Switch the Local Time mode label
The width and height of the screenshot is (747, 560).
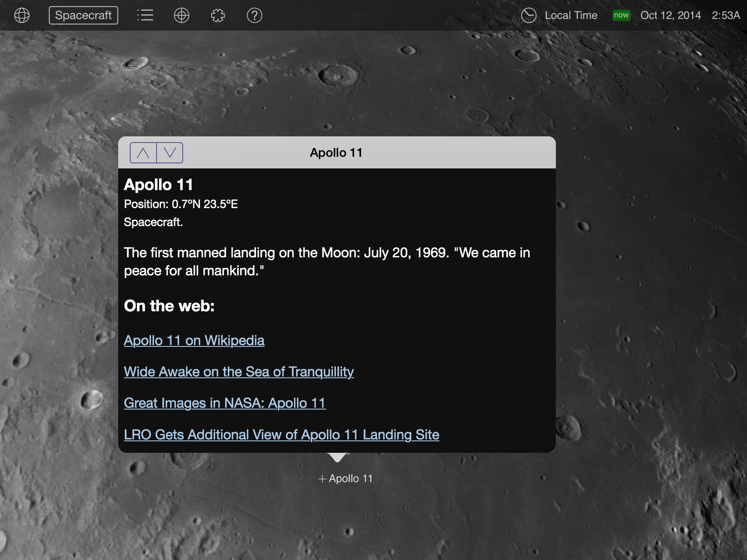tap(571, 15)
